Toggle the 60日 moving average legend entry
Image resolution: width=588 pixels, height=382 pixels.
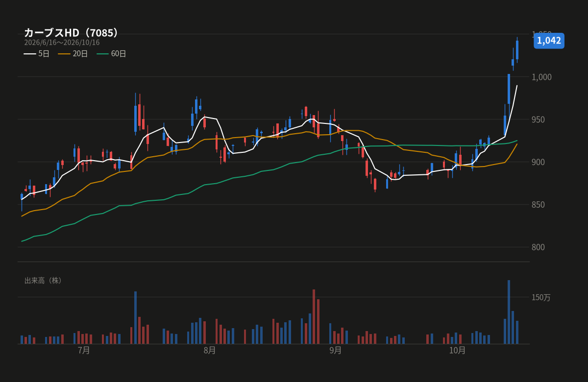coord(111,54)
